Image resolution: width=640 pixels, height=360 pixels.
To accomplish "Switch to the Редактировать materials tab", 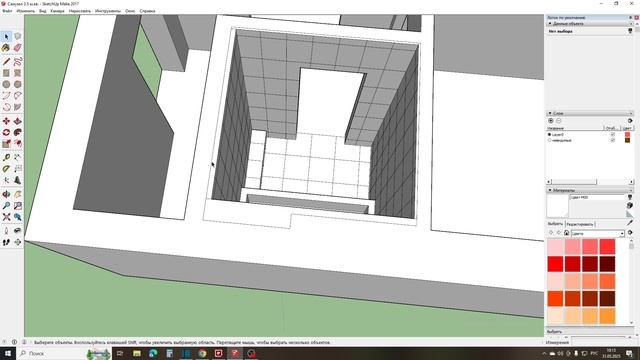I will [x=580, y=224].
